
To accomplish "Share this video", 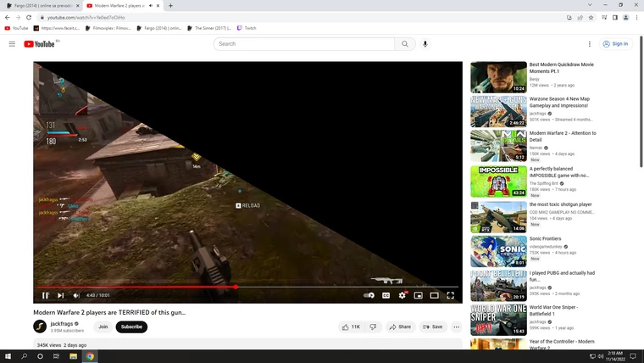I will [x=400, y=327].
